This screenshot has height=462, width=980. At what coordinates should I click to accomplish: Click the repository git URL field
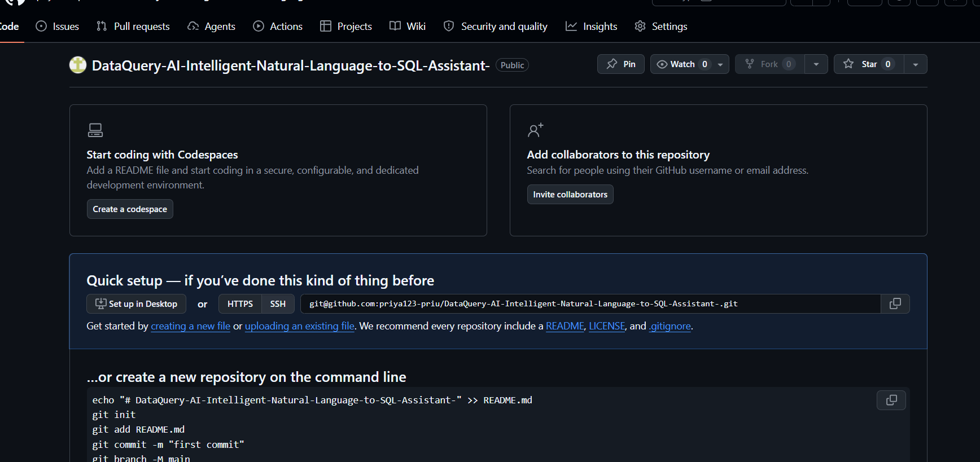click(590, 304)
